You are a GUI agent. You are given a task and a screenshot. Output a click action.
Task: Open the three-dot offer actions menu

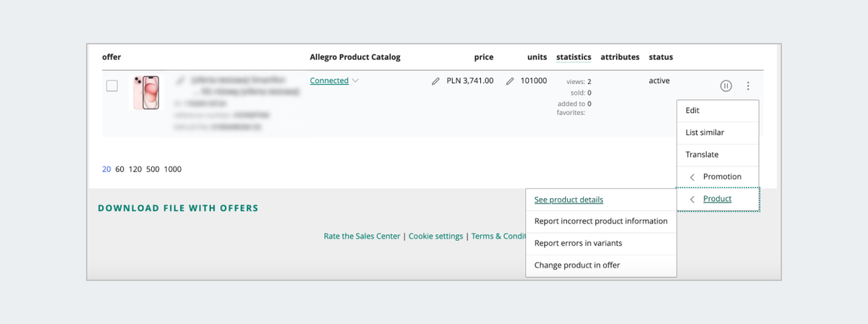[x=748, y=86]
